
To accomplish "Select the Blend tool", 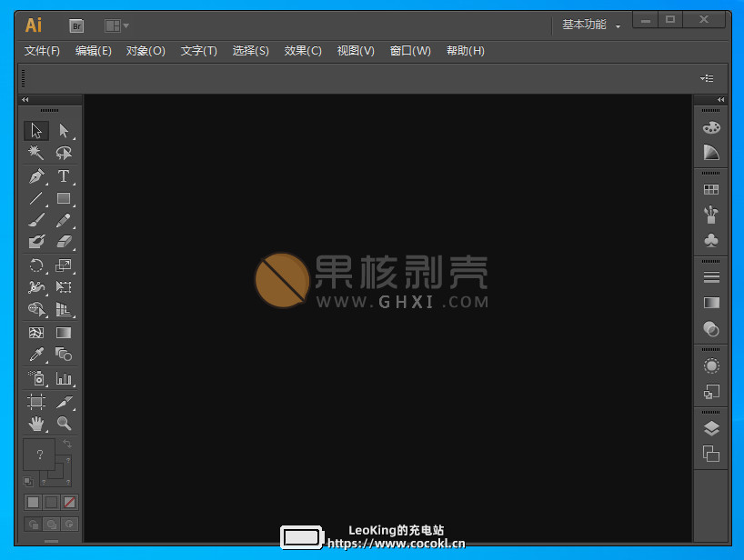I will coord(64,355).
